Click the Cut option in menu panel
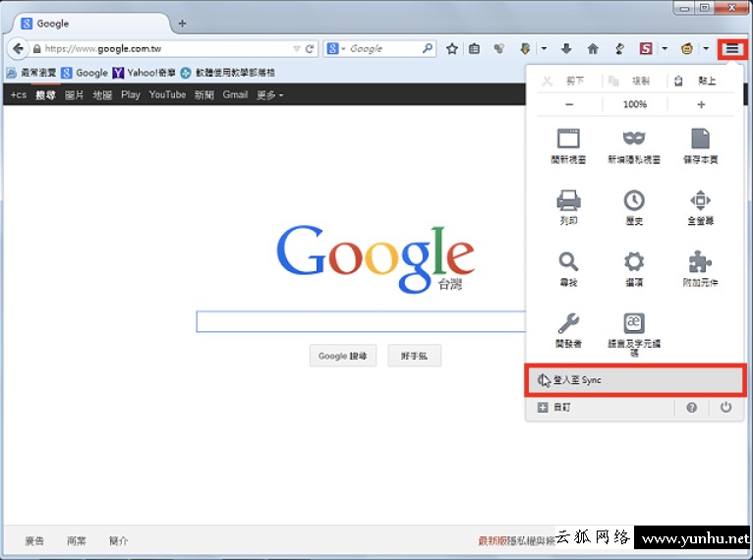The height and width of the screenshot is (560, 753). click(563, 82)
